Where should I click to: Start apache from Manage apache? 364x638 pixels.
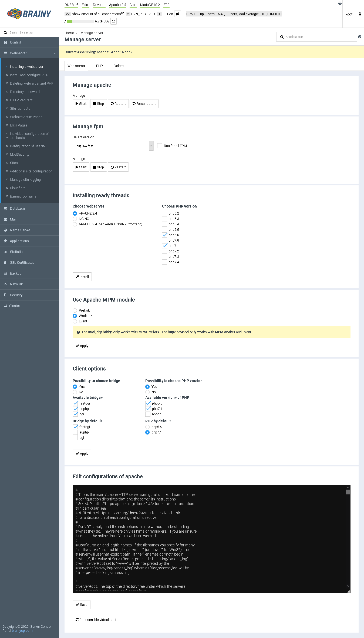tap(81, 104)
